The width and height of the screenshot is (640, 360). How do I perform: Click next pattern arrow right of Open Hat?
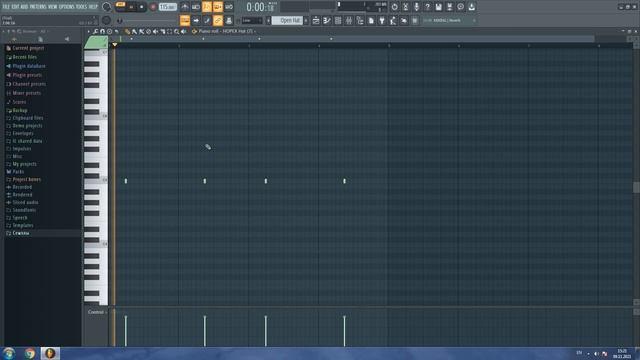(x=306, y=20)
